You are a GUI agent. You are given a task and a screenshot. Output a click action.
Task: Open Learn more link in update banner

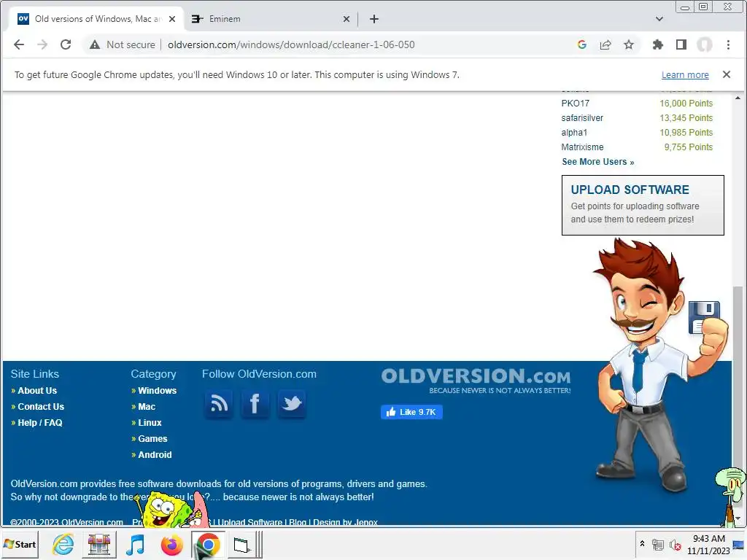tap(685, 75)
